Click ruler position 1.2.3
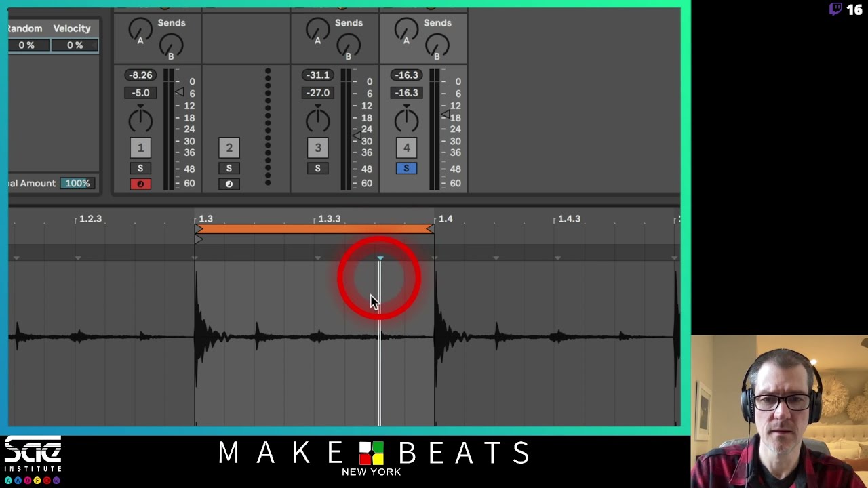This screenshot has height=488, width=868. [90, 219]
